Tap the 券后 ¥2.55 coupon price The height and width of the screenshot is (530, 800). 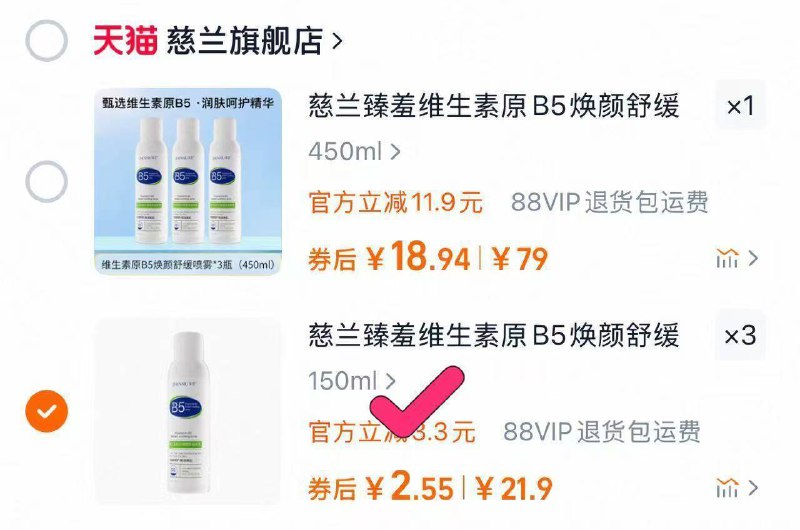pyautogui.click(x=381, y=488)
